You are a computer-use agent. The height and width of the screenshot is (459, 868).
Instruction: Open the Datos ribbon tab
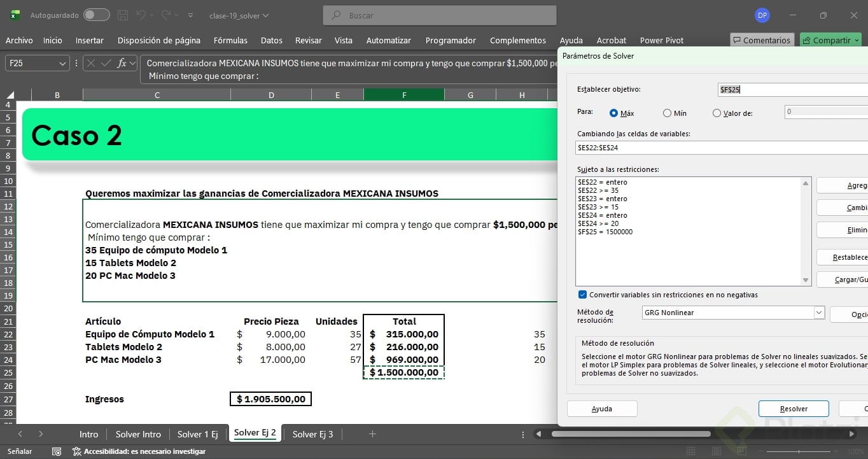pyautogui.click(x=271, y=40)
